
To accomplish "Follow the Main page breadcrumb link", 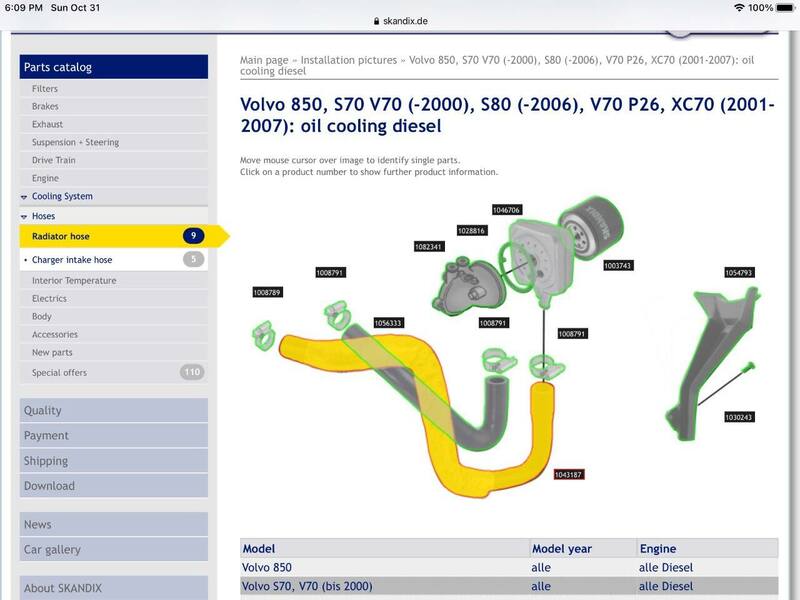I will point(264,60).
